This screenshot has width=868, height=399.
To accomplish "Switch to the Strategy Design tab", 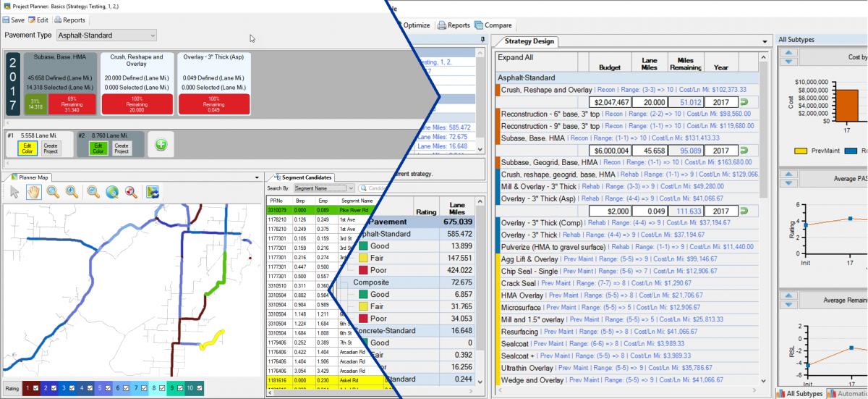I will [x=529, y=41].
